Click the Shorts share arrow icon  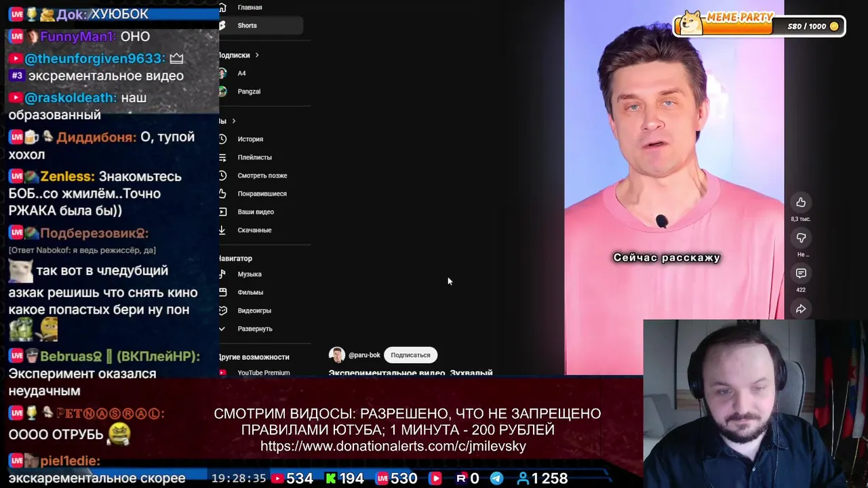801,309
